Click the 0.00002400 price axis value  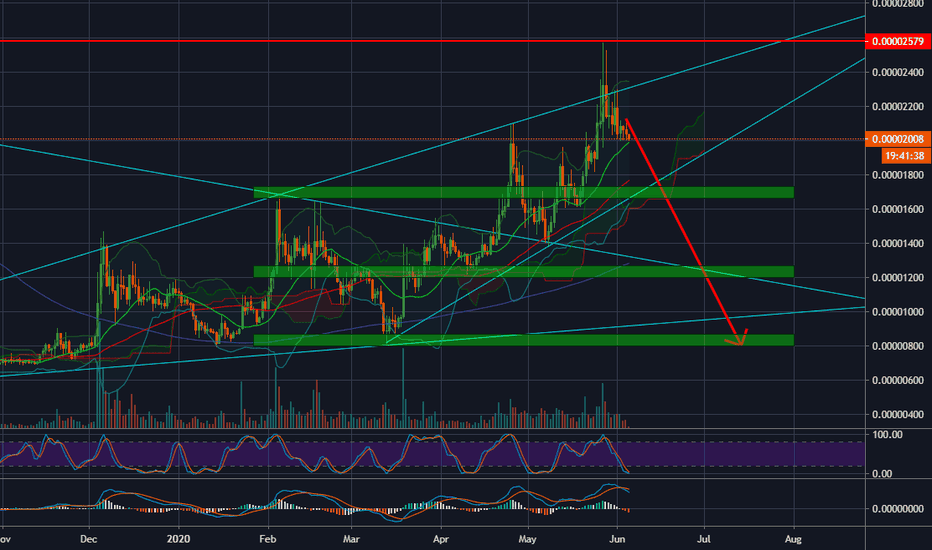tap(898, 73)
